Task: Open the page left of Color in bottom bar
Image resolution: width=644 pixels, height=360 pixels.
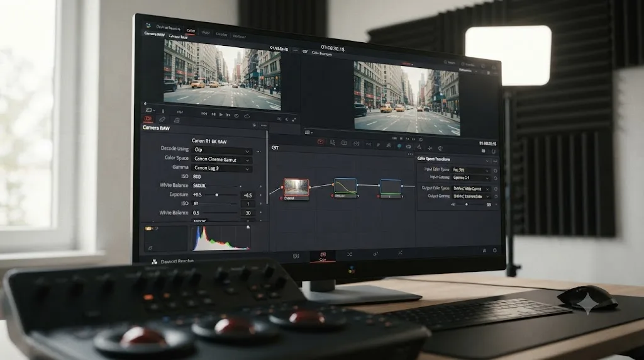Action: pos(296,256)
